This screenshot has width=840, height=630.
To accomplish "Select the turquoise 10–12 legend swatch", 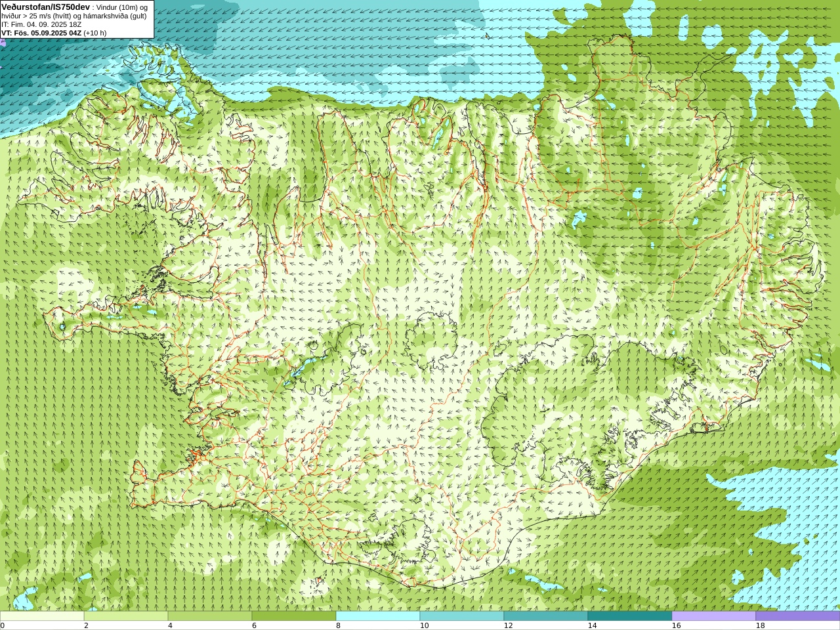I will (x=462, y=616).
